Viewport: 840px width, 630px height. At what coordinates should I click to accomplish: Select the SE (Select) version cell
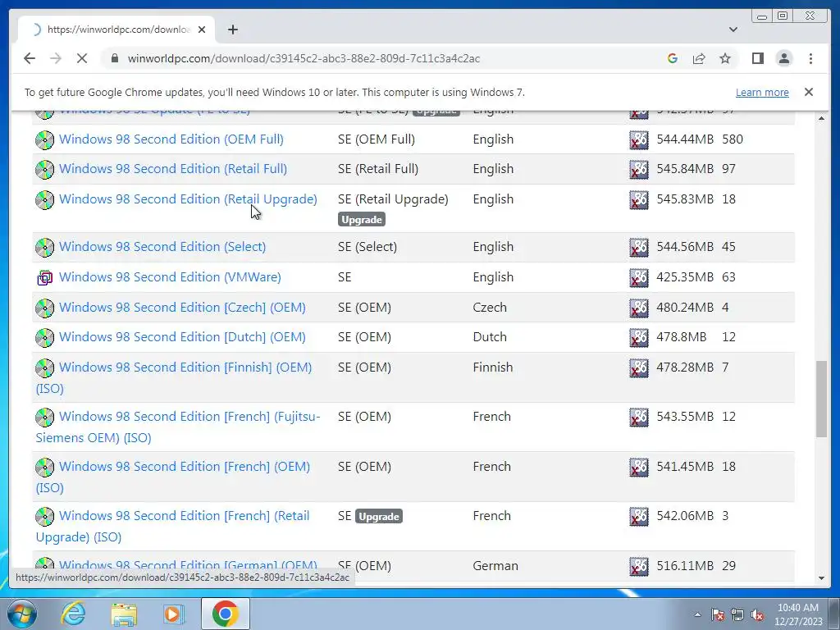tap(367, 247)
